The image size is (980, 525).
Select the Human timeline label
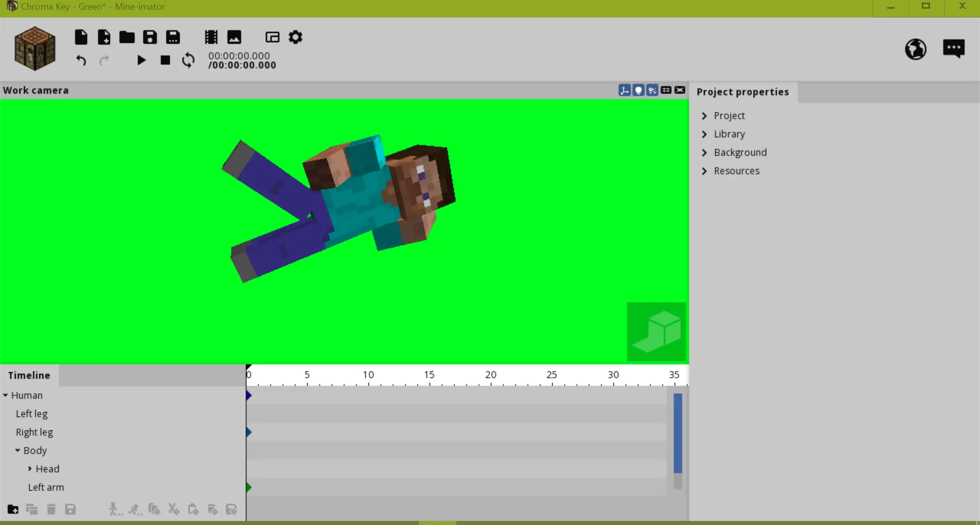27,395
